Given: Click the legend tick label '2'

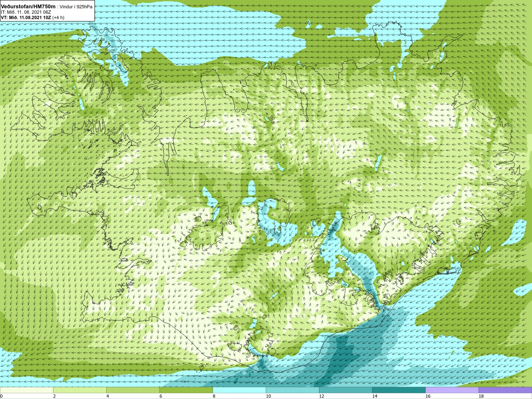Looking at the screenshot, I should point(54,396).
